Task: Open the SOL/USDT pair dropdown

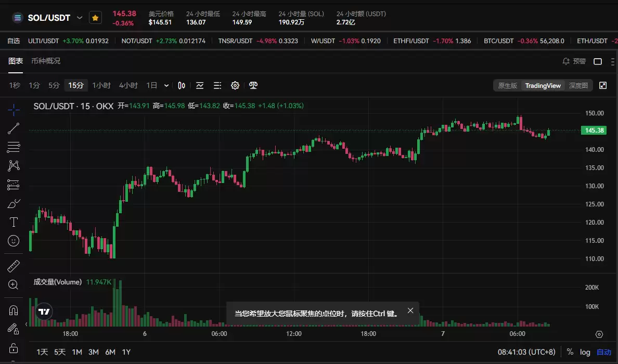Action: click(80, 18)
